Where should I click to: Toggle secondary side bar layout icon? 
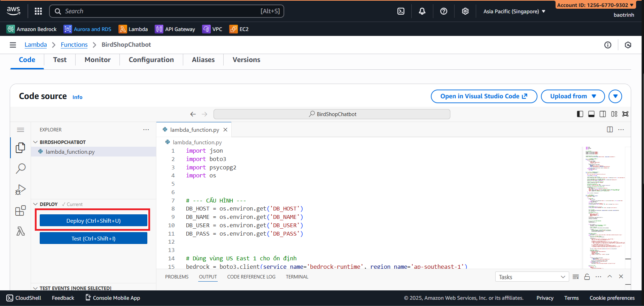(603, 114)
